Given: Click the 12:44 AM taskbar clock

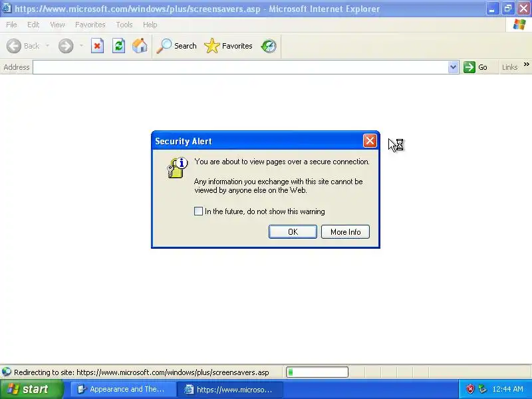Looking at the screenshot, I should click(507, 389).
